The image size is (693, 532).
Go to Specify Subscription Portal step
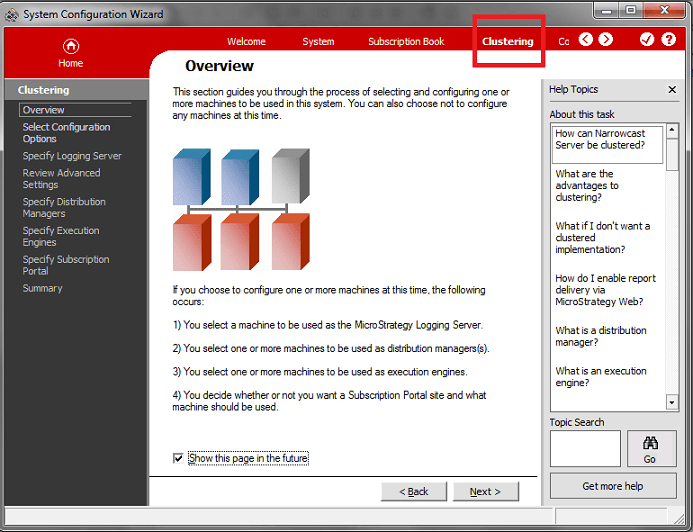[66, 265]
